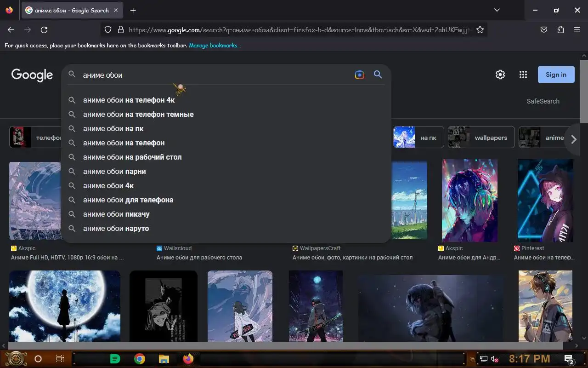
Task: Click the Manage bookmarks link
Action: click(x=215, y=45)
